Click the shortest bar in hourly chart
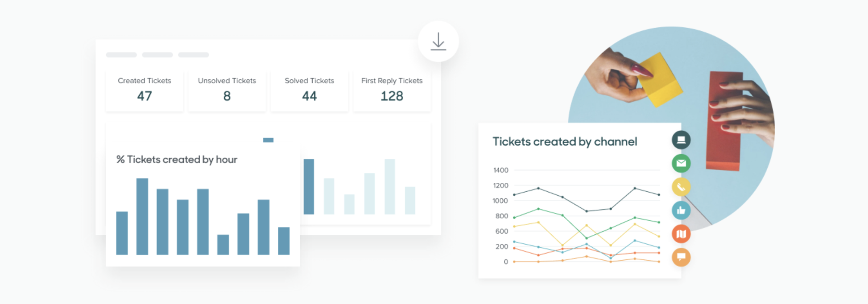 [223, 245]
